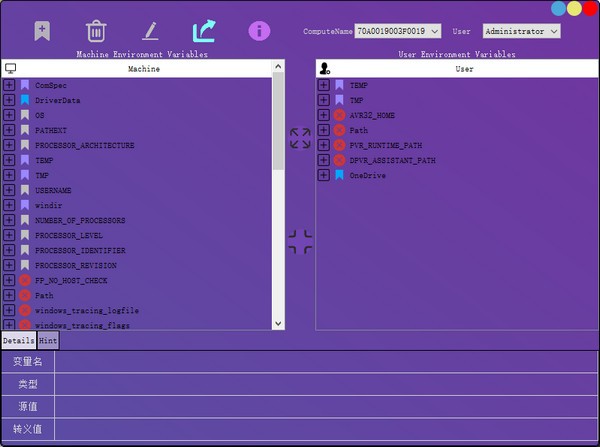Expand the ComSpec machine variable

[x=9, y=85]
